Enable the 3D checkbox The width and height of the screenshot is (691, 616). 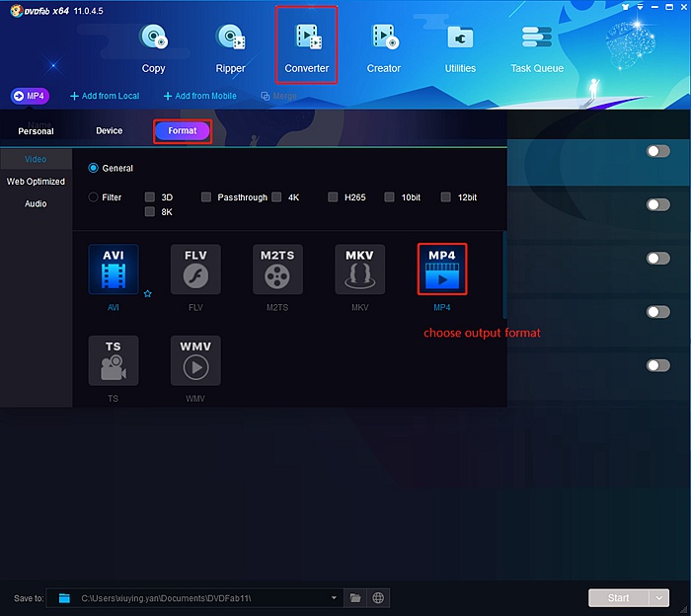click(150, 196)
